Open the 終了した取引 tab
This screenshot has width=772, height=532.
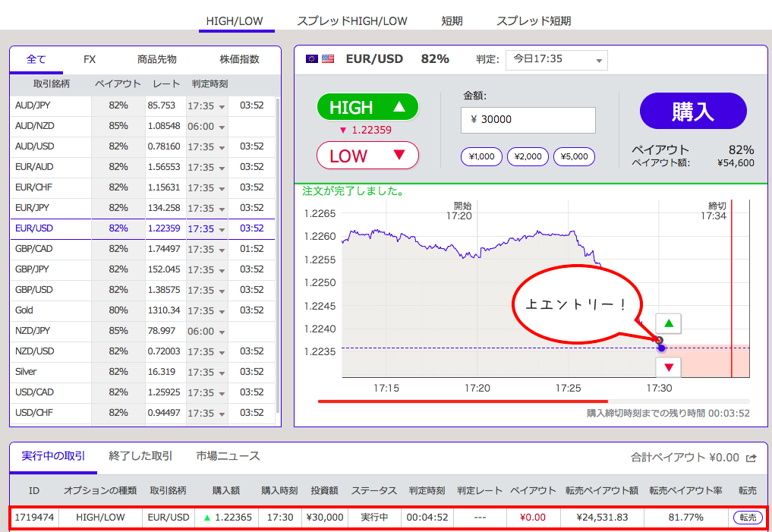coord(140,456)
